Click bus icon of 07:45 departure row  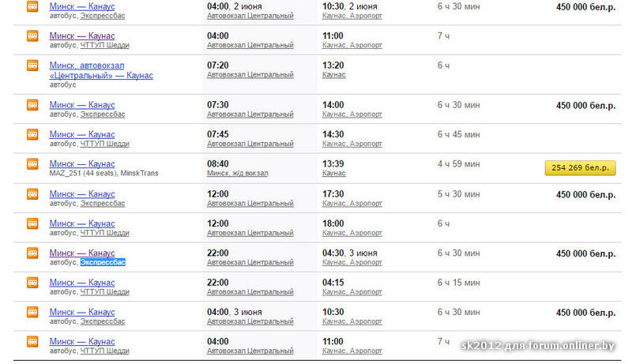[x=32, y=134]
